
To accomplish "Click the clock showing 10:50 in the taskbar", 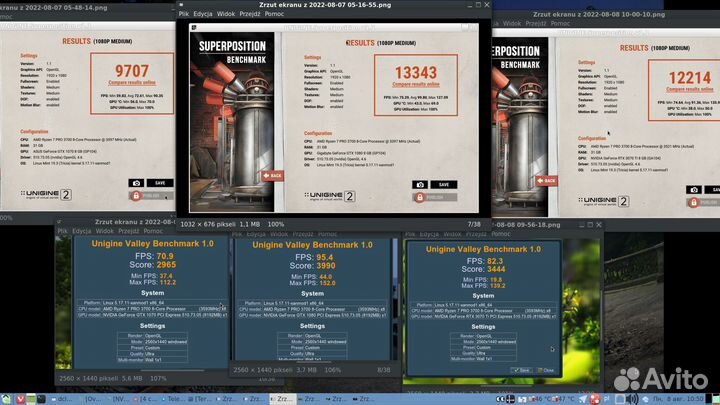I will pos(680,399).
